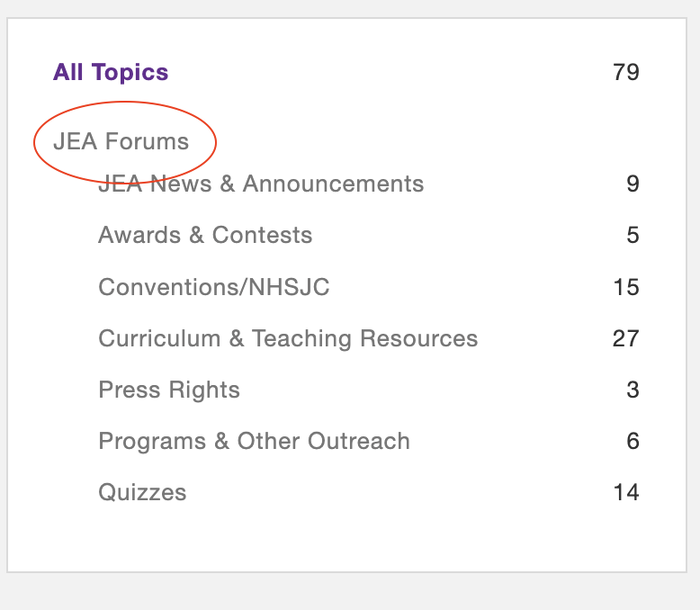Open the Conventions/NHSJC forum
Image resolution: width=700 pixels, height=610 pixels.
tap(214, 287)
